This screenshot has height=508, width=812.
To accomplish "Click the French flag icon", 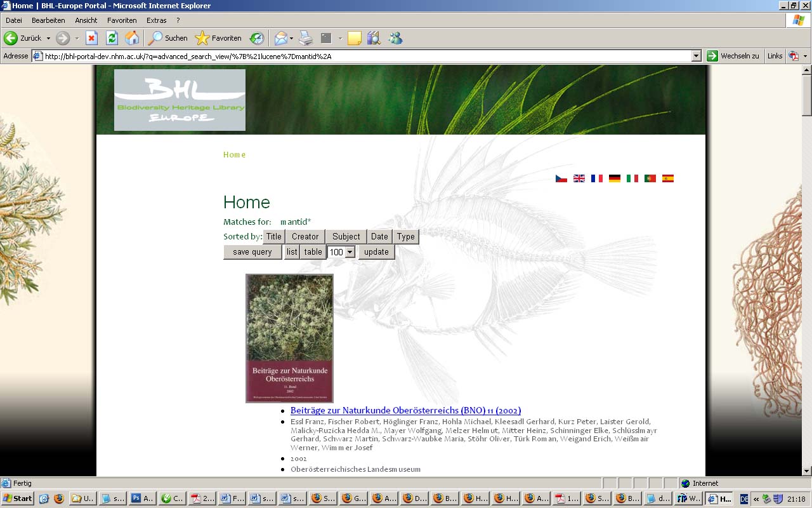I will (596, 178).
